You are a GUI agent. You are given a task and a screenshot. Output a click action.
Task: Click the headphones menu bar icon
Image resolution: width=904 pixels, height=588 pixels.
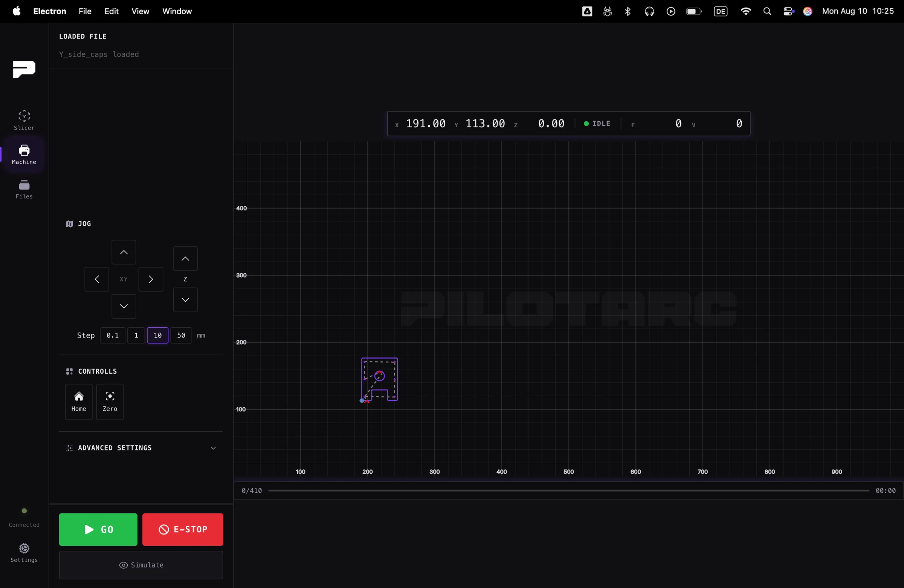[x=649, y=11]
